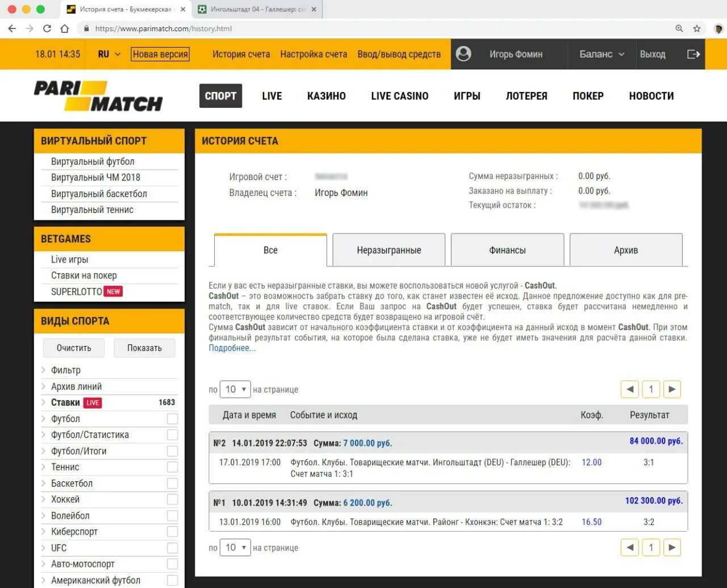This screenshot has height=588, width=727.
Task: Close the Ингольштадт 04 browser tab
Action: point(314,9)
